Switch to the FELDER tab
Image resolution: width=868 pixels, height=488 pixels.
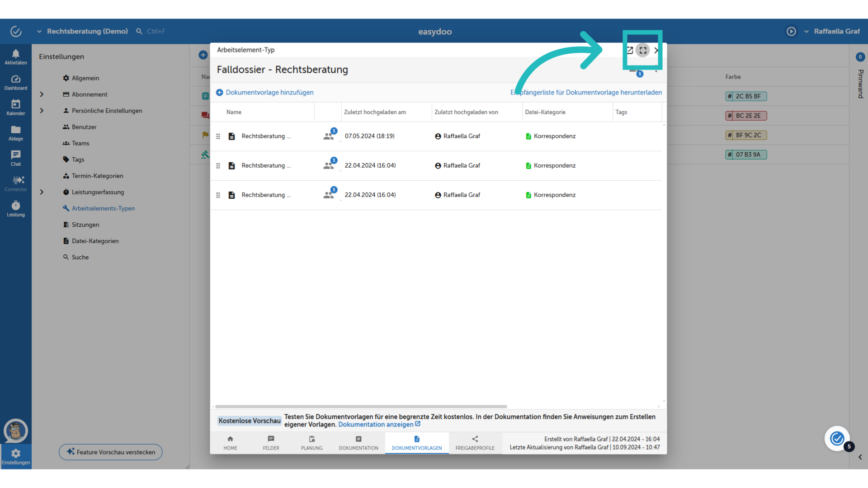coord(271,443)
